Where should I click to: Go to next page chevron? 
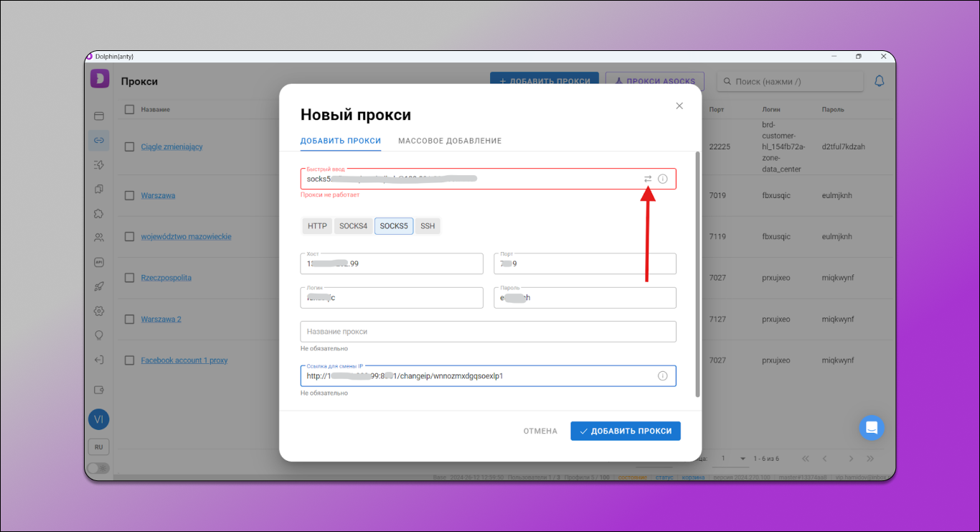click(851, 458)
